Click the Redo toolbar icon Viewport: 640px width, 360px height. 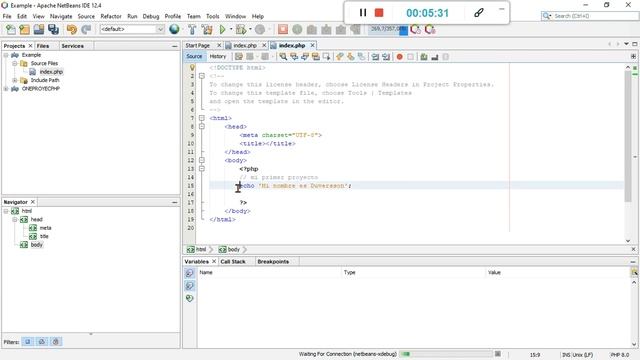tap(86, 29)
